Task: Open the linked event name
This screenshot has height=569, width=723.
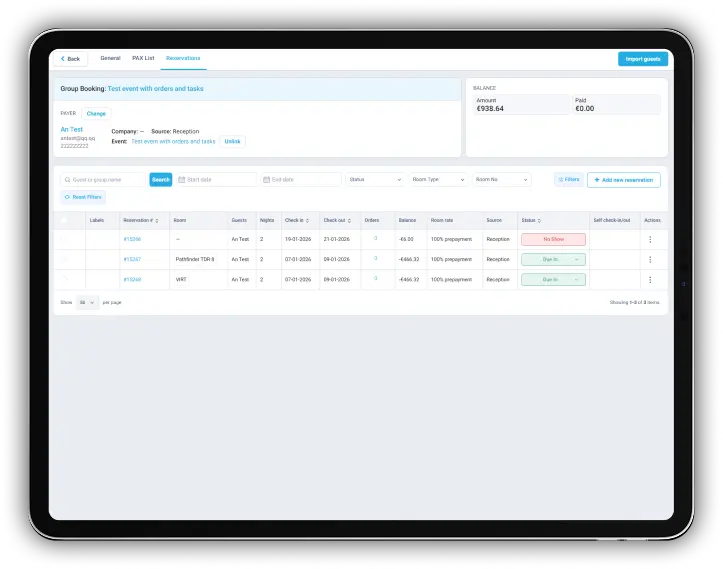Action: click(173, 142)
